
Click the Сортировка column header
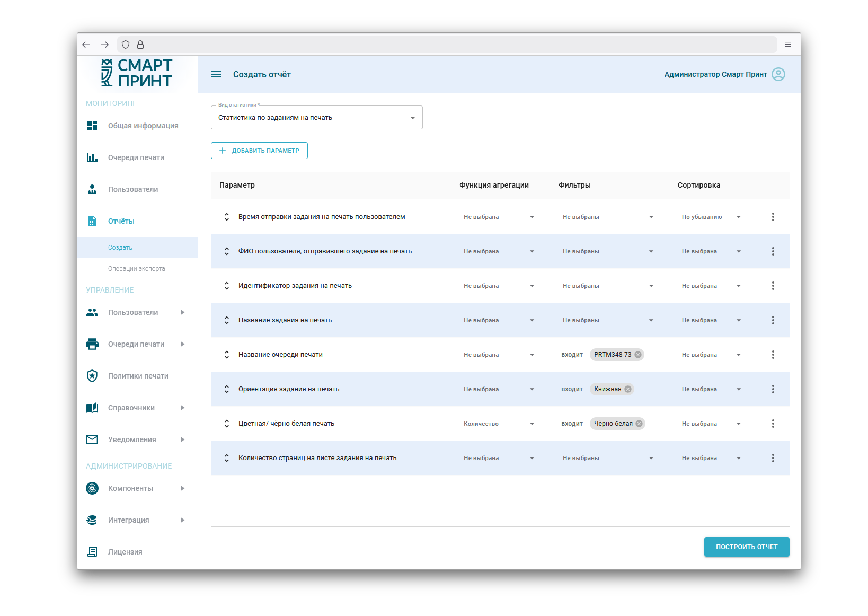coord(699,185)
